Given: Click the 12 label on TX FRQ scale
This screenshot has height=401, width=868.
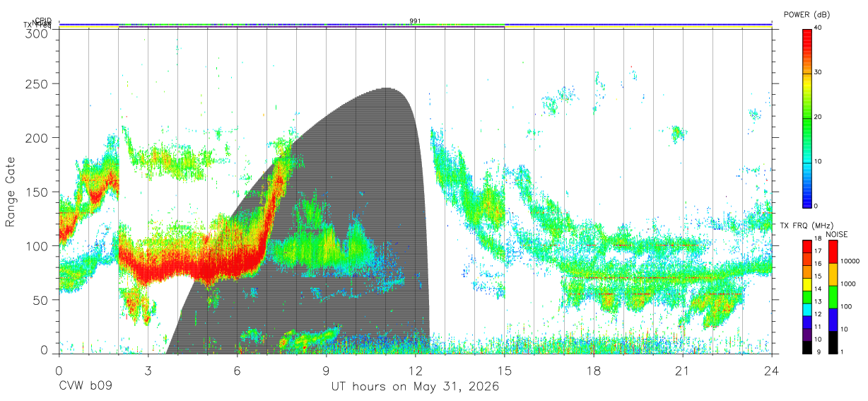Looking at the screenshot, I should point(817,315).
